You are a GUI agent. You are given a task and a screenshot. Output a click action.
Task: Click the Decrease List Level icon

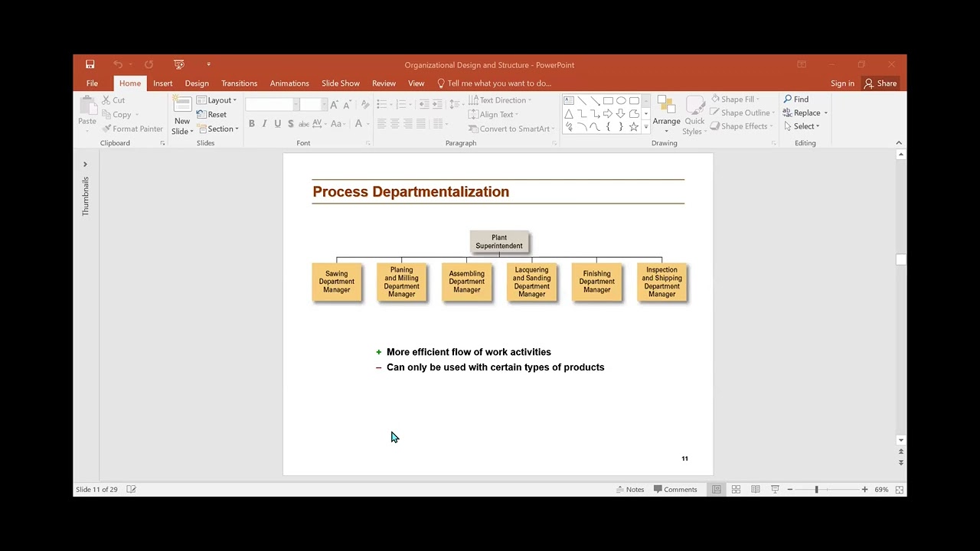[x=423, y=104]
